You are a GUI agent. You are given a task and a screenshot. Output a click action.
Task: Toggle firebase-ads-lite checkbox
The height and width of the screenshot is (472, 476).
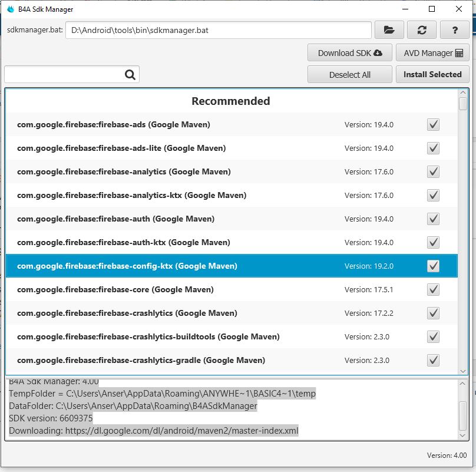click(433, 148)
